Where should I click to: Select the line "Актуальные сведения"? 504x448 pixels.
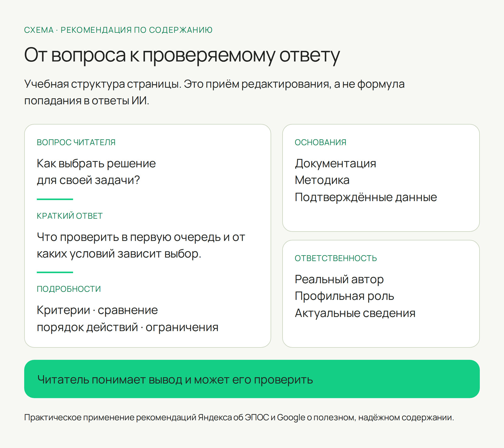tap(355, 313)
